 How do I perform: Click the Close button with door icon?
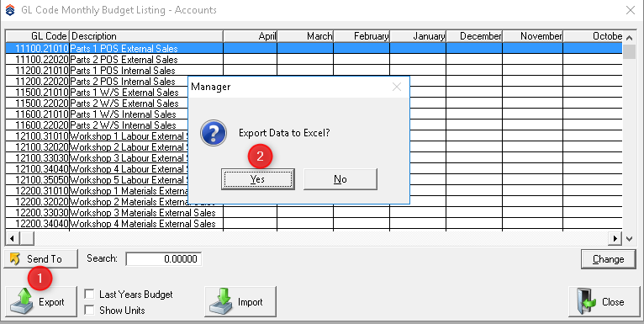point(604,302)
